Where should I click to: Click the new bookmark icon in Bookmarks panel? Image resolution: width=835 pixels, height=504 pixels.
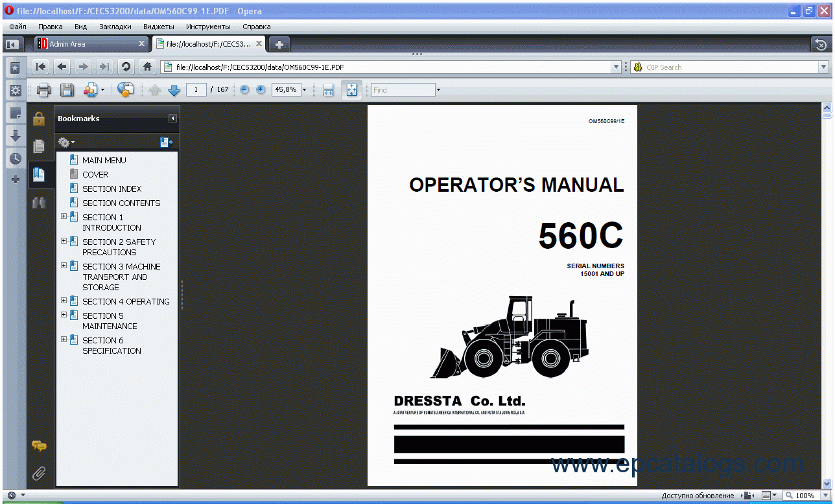click(166, 143)
